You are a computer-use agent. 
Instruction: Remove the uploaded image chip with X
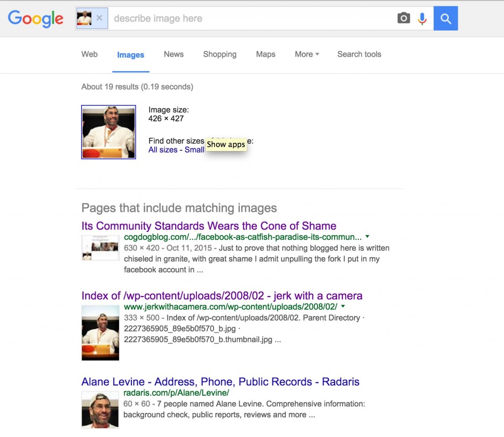point(99,18)
